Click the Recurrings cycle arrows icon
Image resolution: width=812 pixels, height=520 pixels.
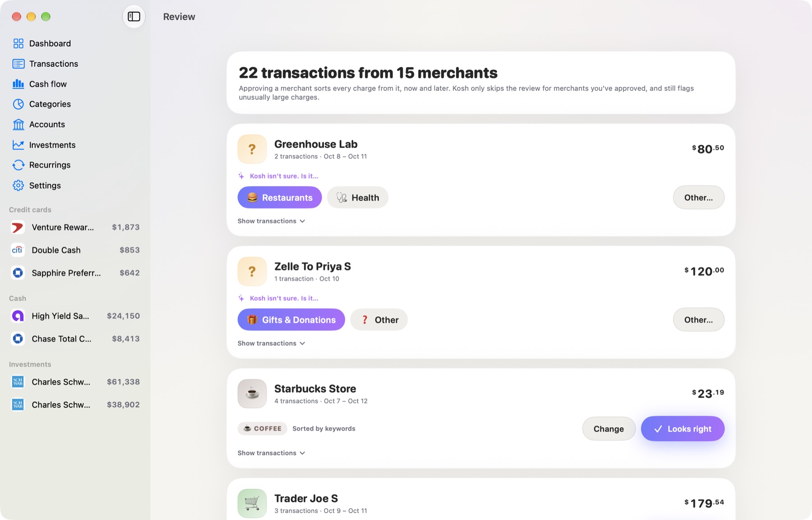(x=18, y=165)
